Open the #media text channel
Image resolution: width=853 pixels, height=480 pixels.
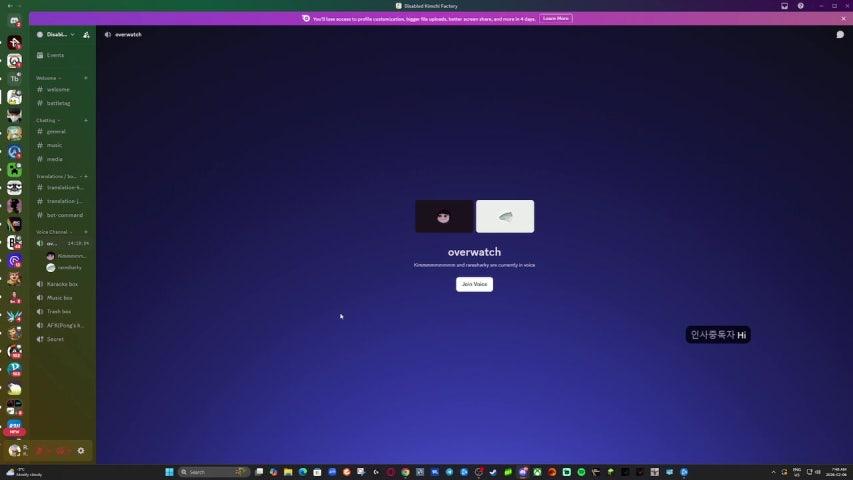pos(62,159)
